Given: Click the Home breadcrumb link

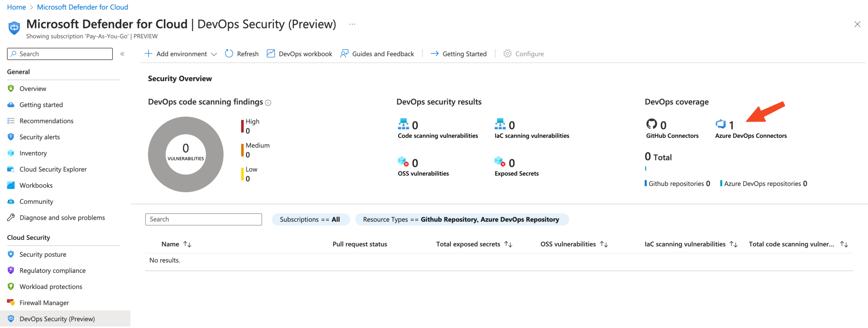Looking at the screenshot, I should 17,7.
